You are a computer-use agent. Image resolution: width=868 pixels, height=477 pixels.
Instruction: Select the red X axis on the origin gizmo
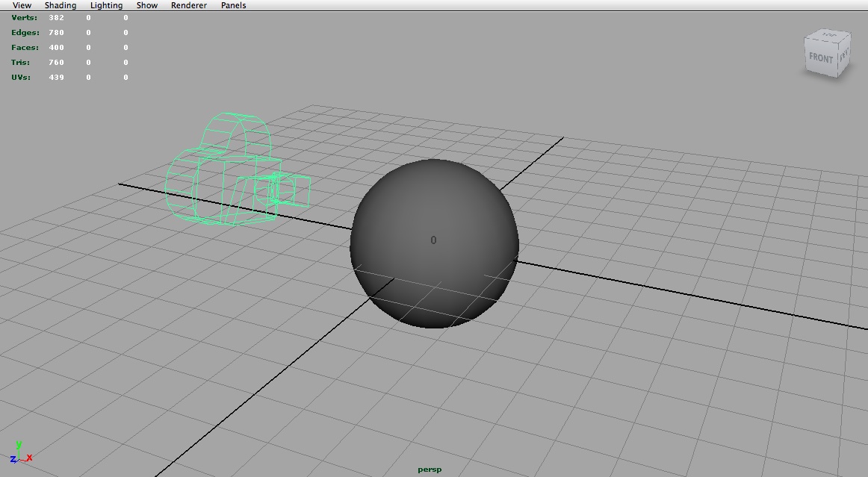[29, 458]
